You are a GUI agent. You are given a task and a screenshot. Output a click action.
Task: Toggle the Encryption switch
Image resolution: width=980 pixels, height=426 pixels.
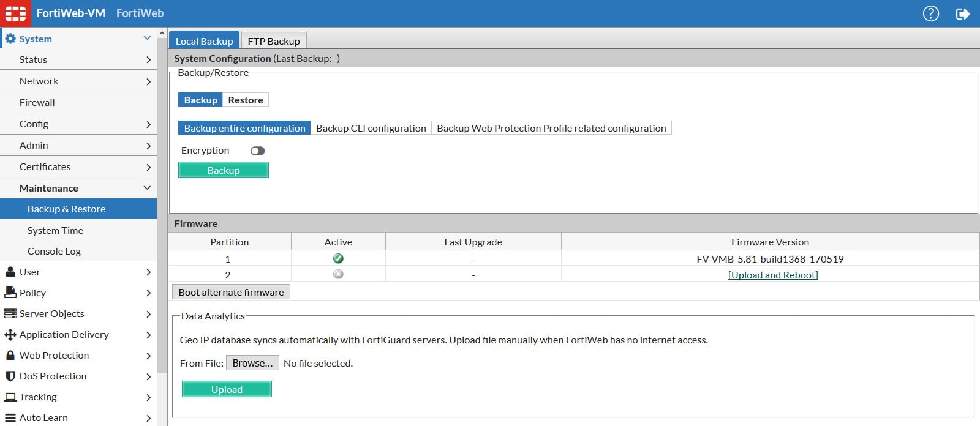(x=257, y=151)
